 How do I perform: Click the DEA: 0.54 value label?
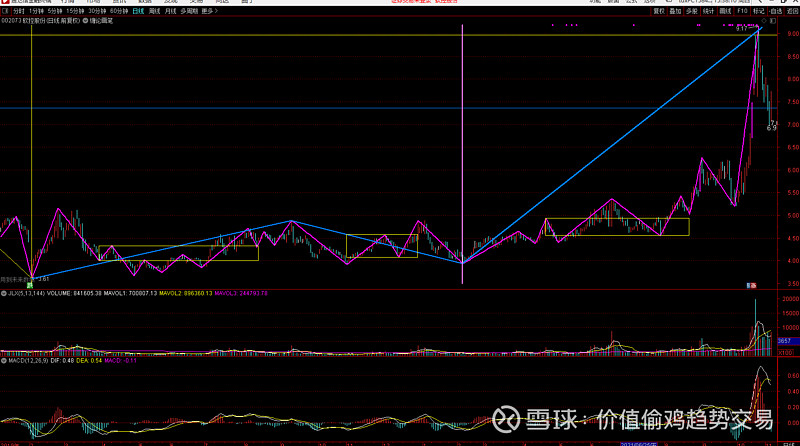[x=89, y=361]
